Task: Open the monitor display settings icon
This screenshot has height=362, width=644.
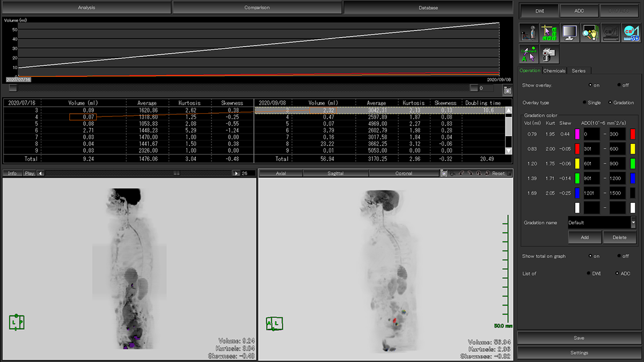Action: point(570,33)
